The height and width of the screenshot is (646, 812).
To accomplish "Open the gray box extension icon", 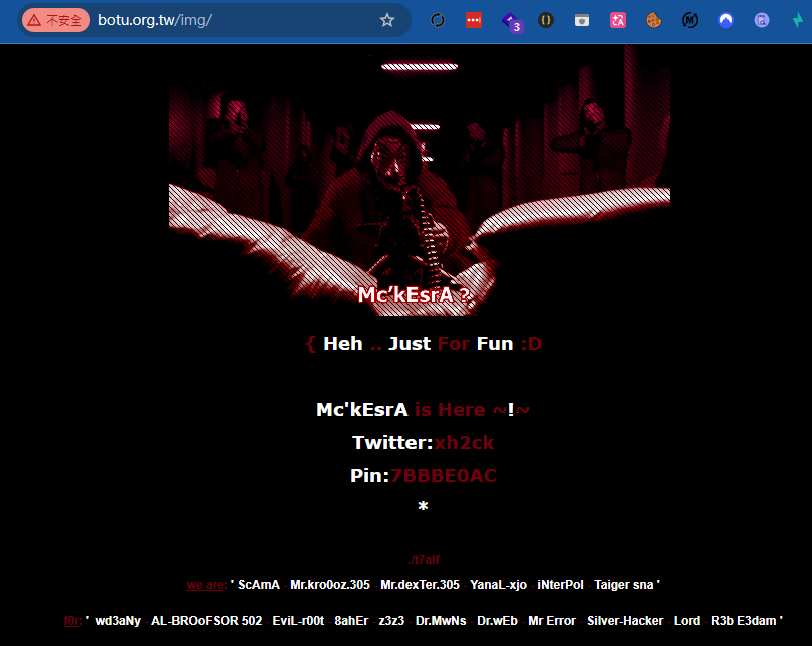I will pyautogui.click(x=582, y=20).
